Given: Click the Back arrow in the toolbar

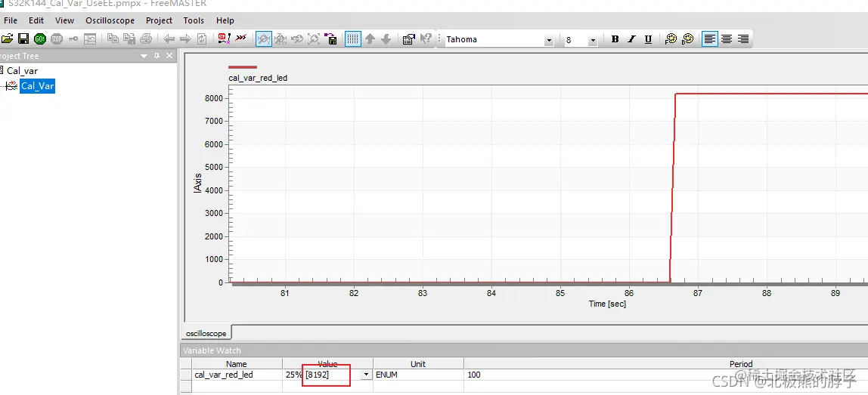Looking at the screenshot, I should pos(169,39).
